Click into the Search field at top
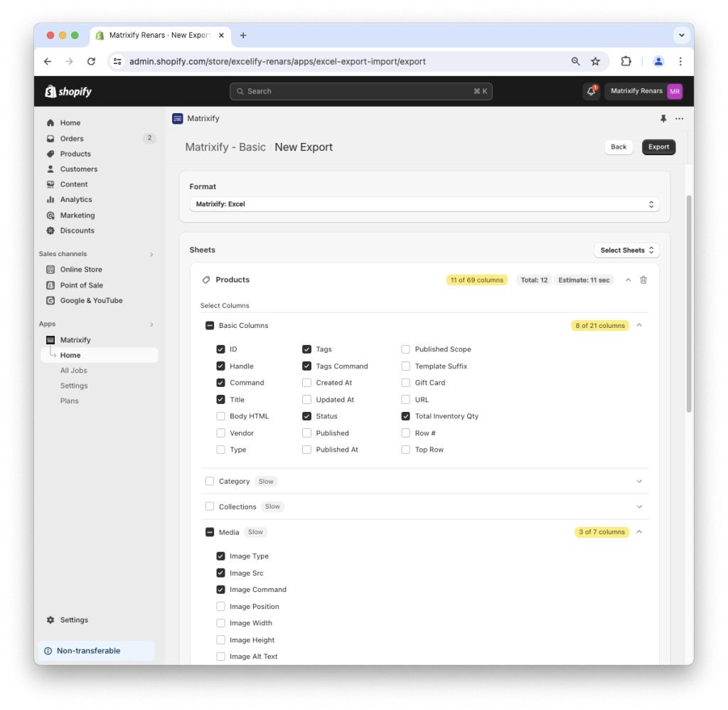This screenshot has height=710, width=728. pos(361,91)
